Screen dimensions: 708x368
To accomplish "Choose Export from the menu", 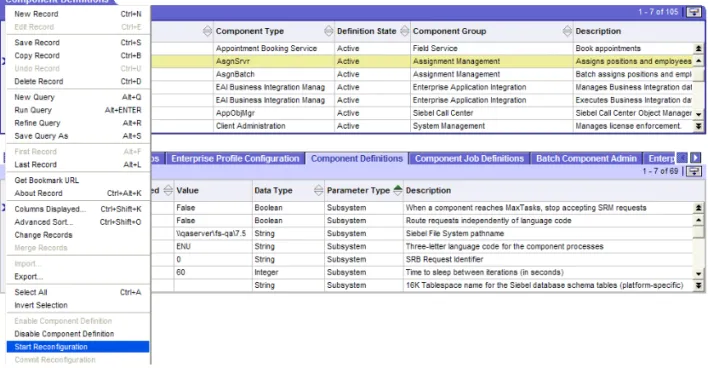I will click(78, 277).
